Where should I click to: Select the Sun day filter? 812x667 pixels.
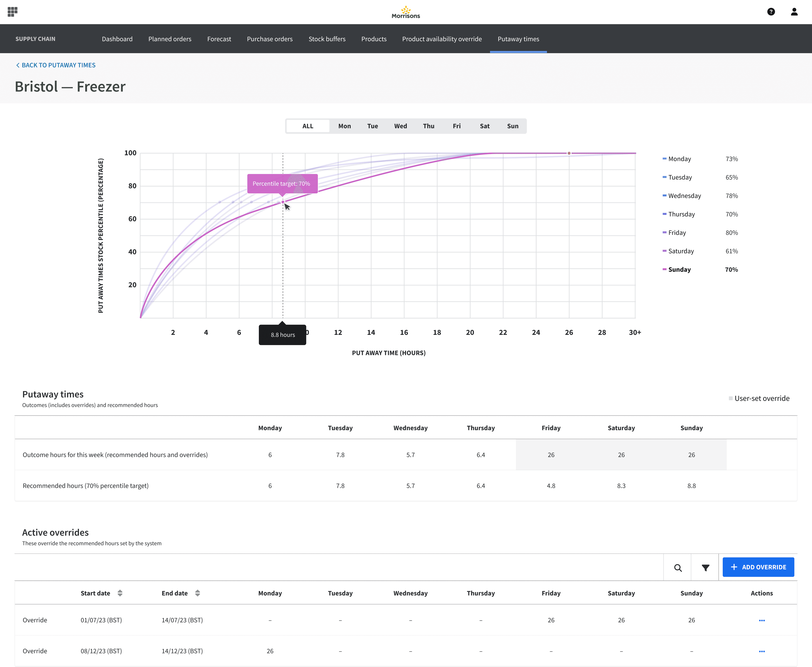click(x=512, y=126)
